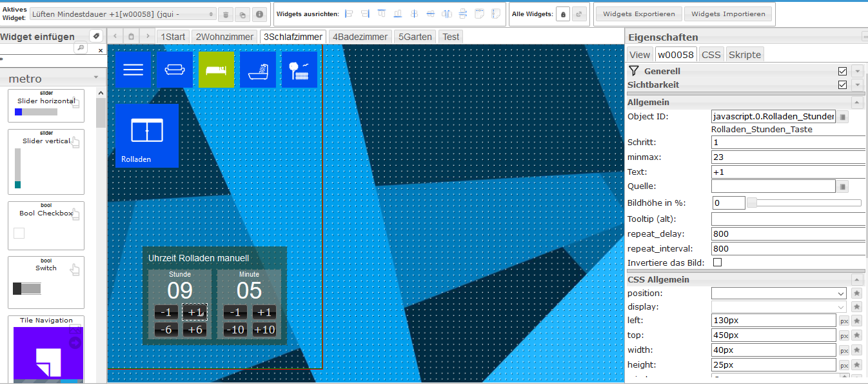This screenshot has height=387, width=868.
Task: Toggle the Generell section checkbox
Action: click(x=842, y=72)
